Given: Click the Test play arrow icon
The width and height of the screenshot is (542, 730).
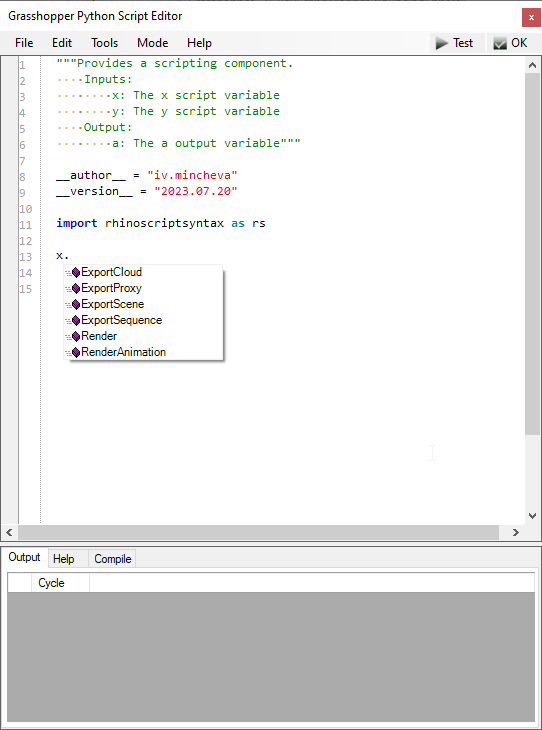Looking at the screenshot, I should (441, 43).
